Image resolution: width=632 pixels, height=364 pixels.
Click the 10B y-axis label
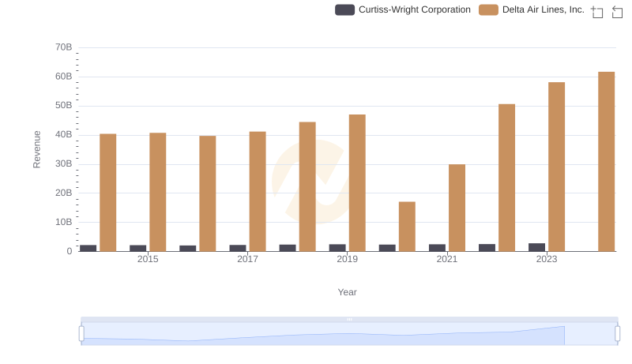(64, 222)
